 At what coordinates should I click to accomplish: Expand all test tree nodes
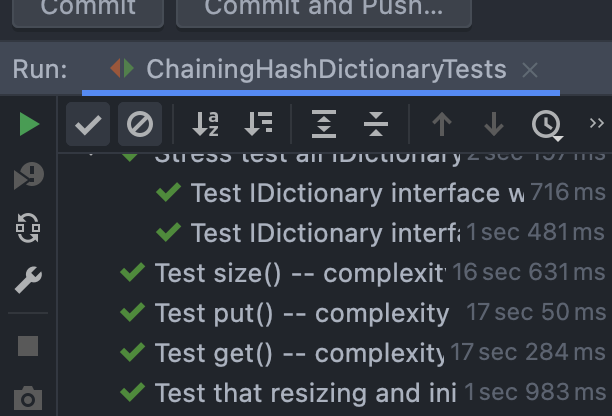click(x=324, y=125)
